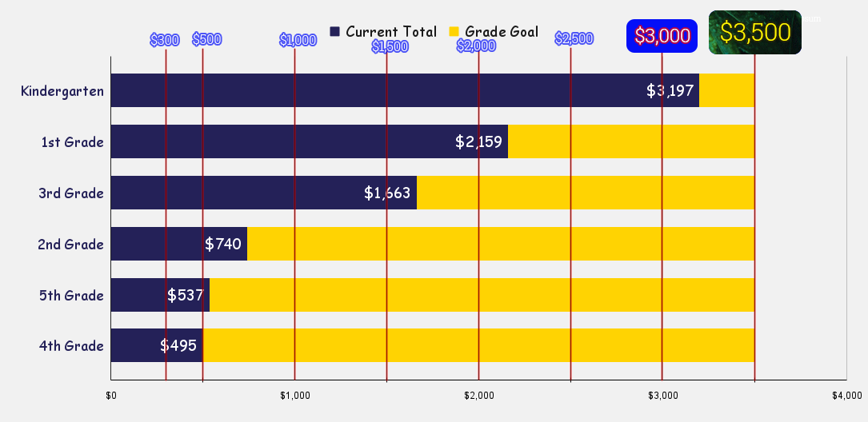
Task: Toggle the Current Total legend label
Action: [x=391, y=32]
